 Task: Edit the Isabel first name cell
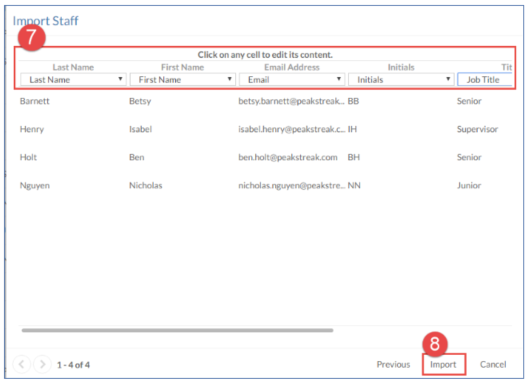141,129
